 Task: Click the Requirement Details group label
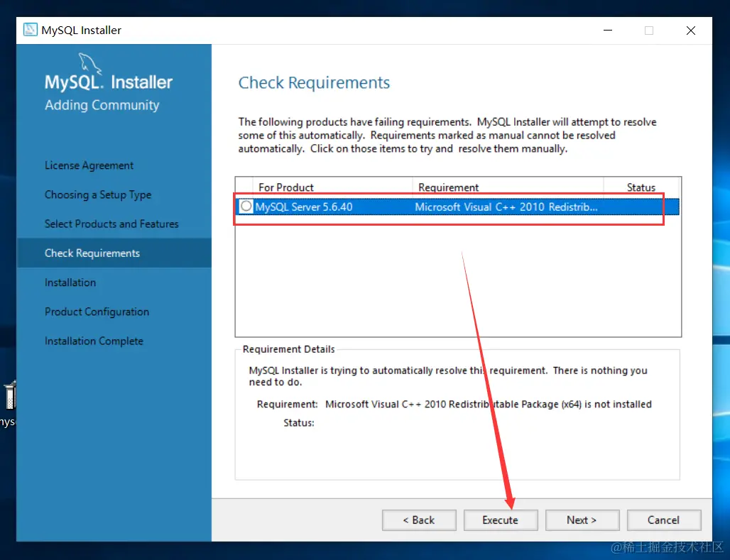click(x=288, y=349)
